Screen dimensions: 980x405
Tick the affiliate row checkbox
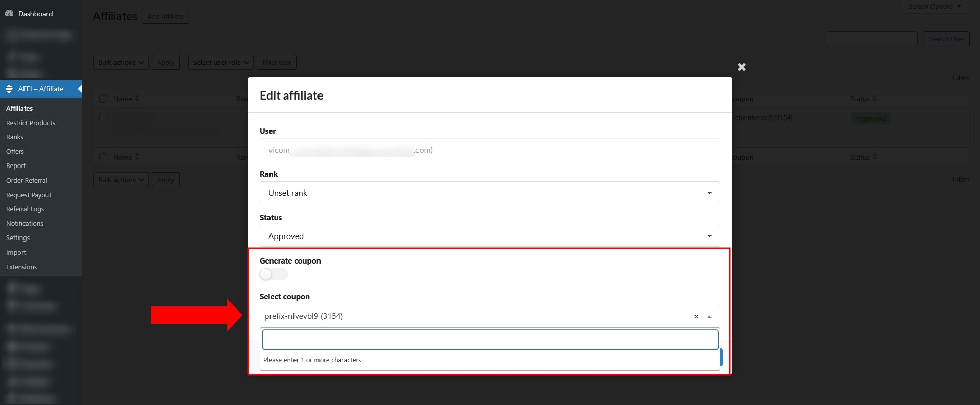coord(103,118)
